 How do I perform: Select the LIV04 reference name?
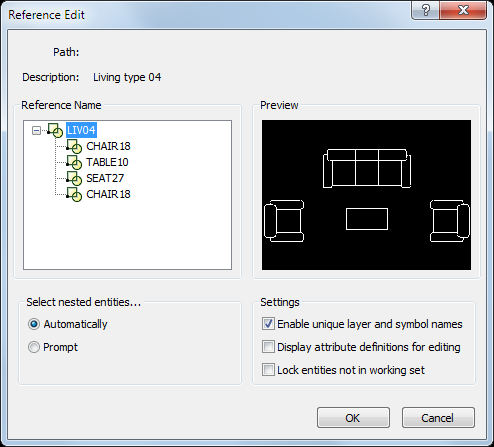coord(81,130)
